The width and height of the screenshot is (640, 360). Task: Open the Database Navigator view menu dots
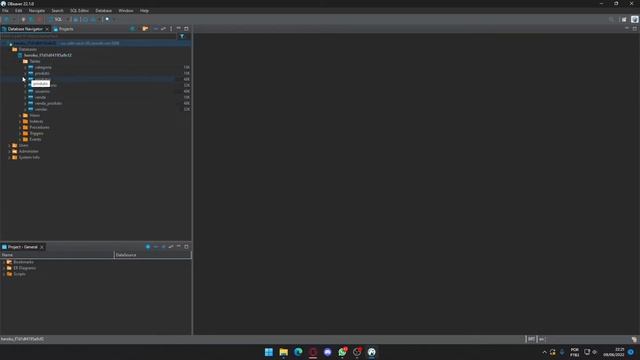point(171,29)
